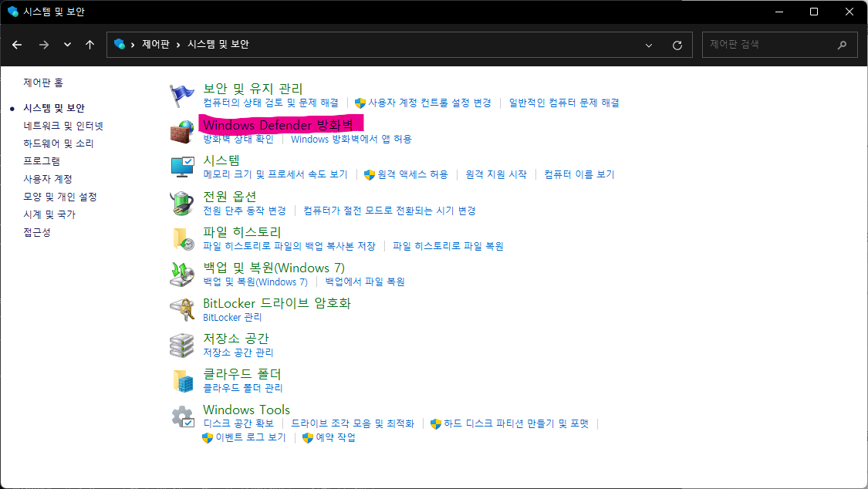Open BitLocker 드라이브 암호화 heading

click(277, 303)
